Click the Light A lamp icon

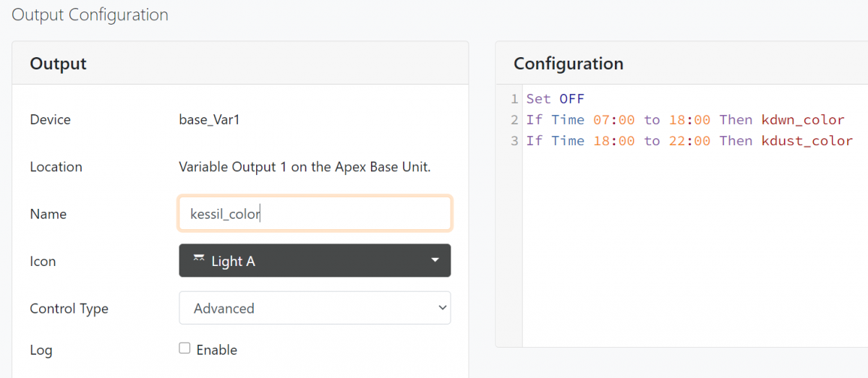pyautogui.click(x=199, y=259)
